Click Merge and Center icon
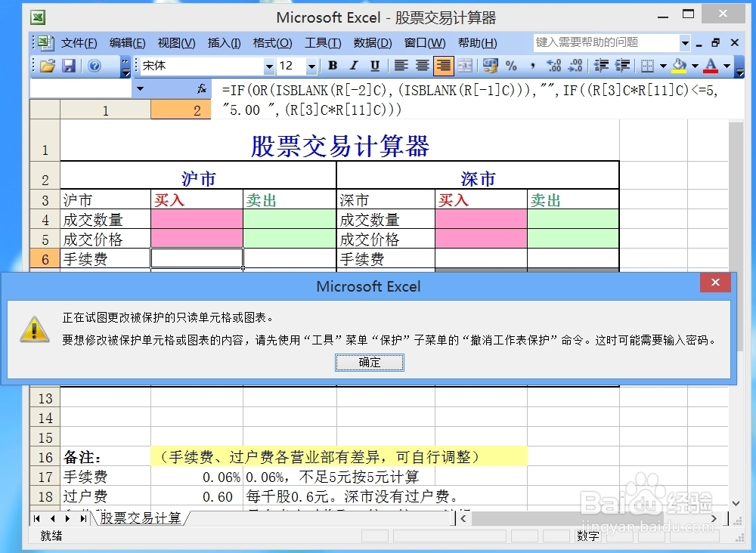Viewport: 756px width, 553px height. point(465,66)
